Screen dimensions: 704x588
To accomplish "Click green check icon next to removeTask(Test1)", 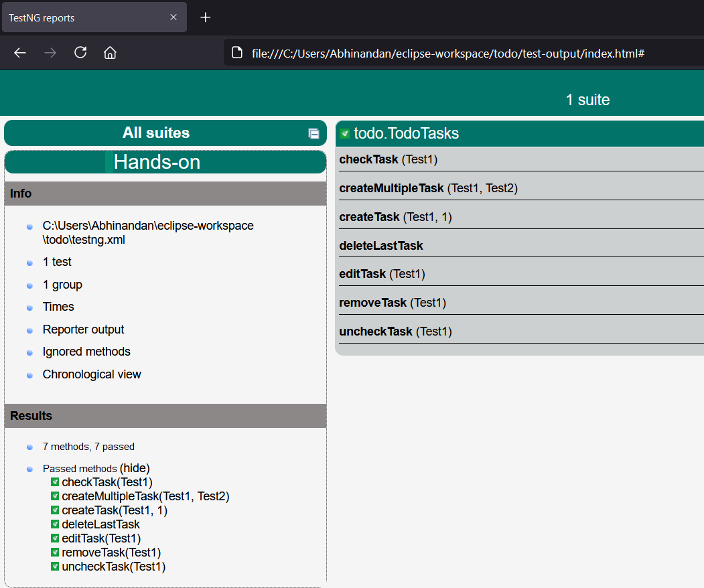I will coord(55,552).
